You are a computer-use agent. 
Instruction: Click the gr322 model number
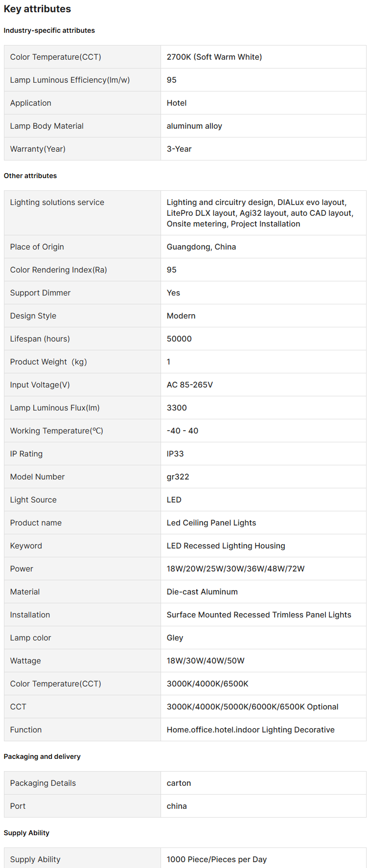click(178, 477)
